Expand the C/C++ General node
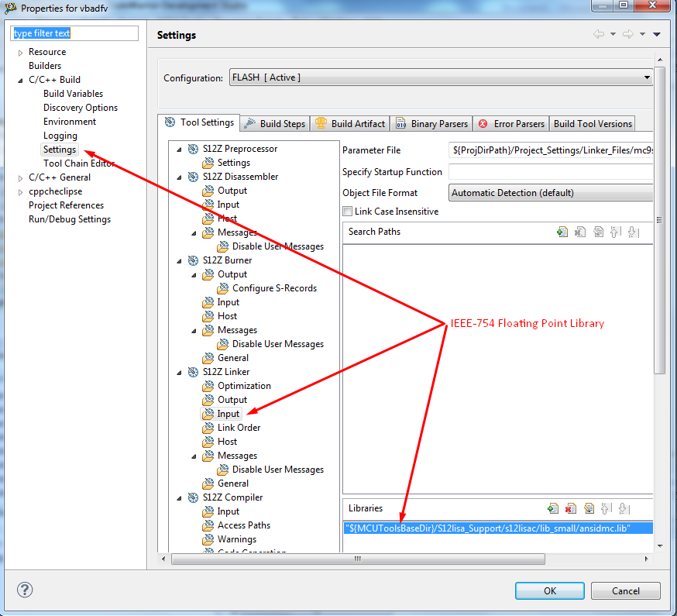Viewport: 677px width, 616px height. [x=20, y=178]
